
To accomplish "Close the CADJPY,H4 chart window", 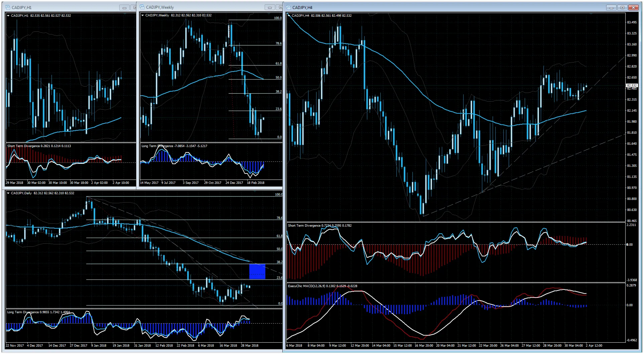I will pos(633,8).
